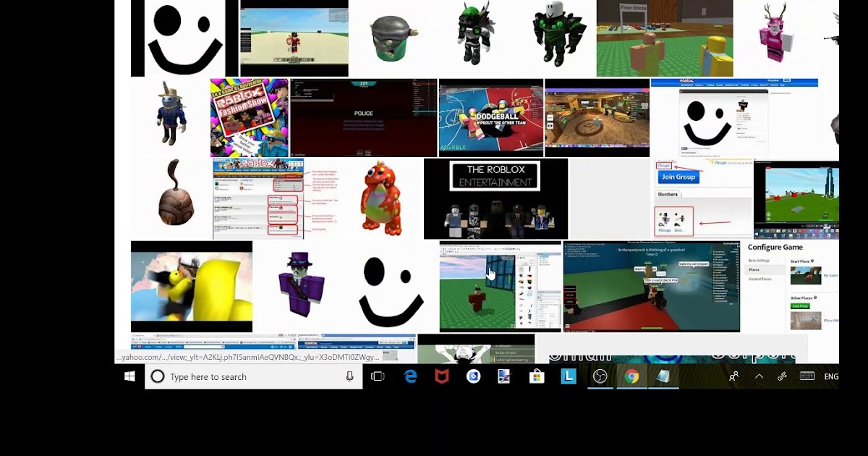The image size is (868, 456).
Task: Select the Places tab in Configure Game
Action: (x=754, y=270)
